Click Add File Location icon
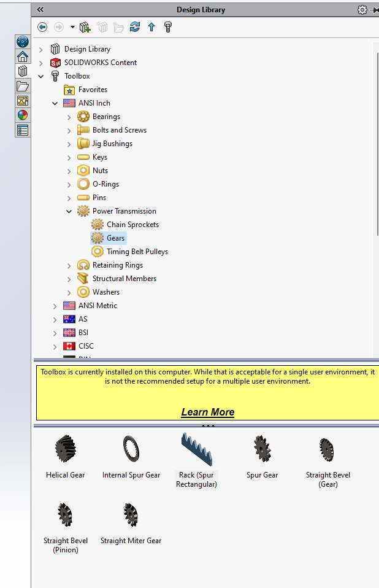The width and height of the screenshot is (379, 588). tap(85, 27)
